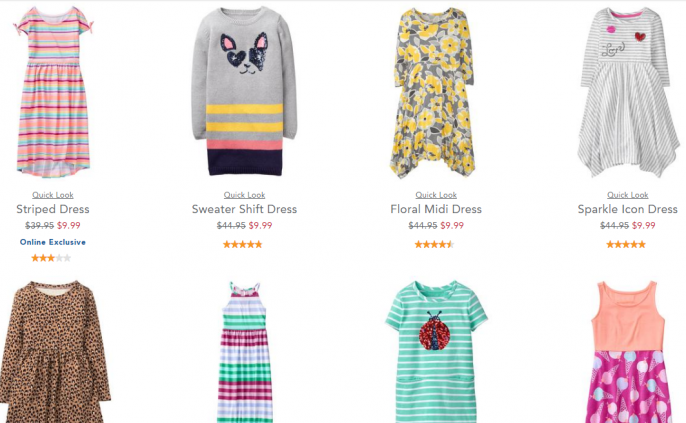The image size is (686, 423).
Task: View the leopard print dress image
Action: pyautogui.click(x=54, y=352)
